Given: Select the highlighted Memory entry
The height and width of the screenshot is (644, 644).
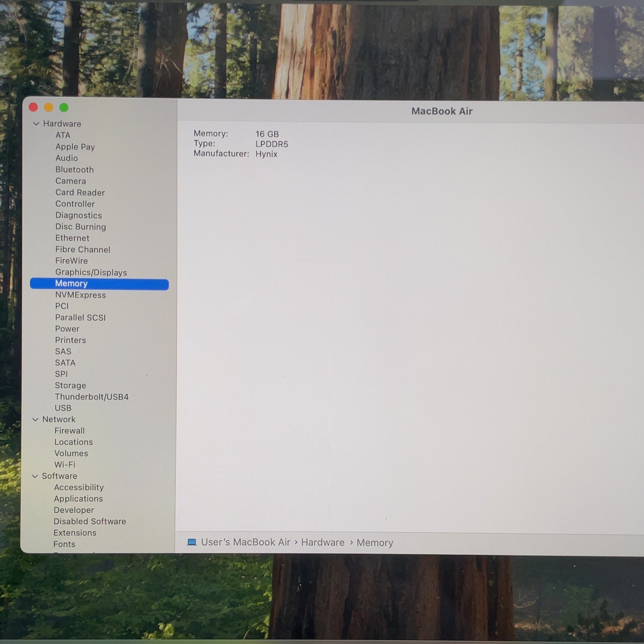Looking at the screenshot, I should (99, 284).
